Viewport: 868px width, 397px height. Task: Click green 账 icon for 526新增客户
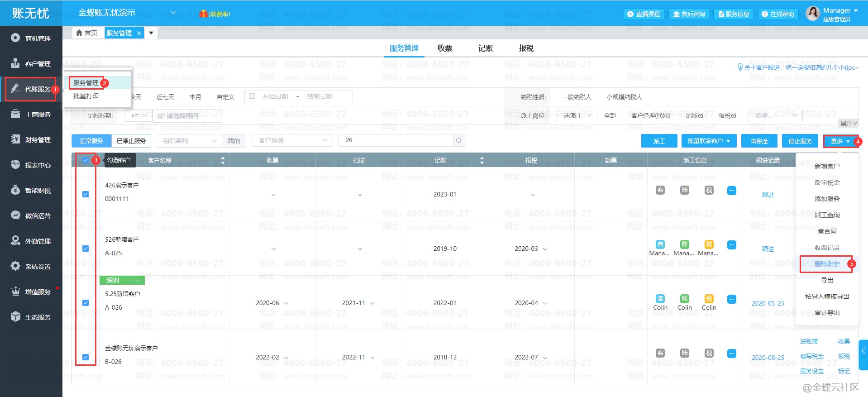coord(684,244)
